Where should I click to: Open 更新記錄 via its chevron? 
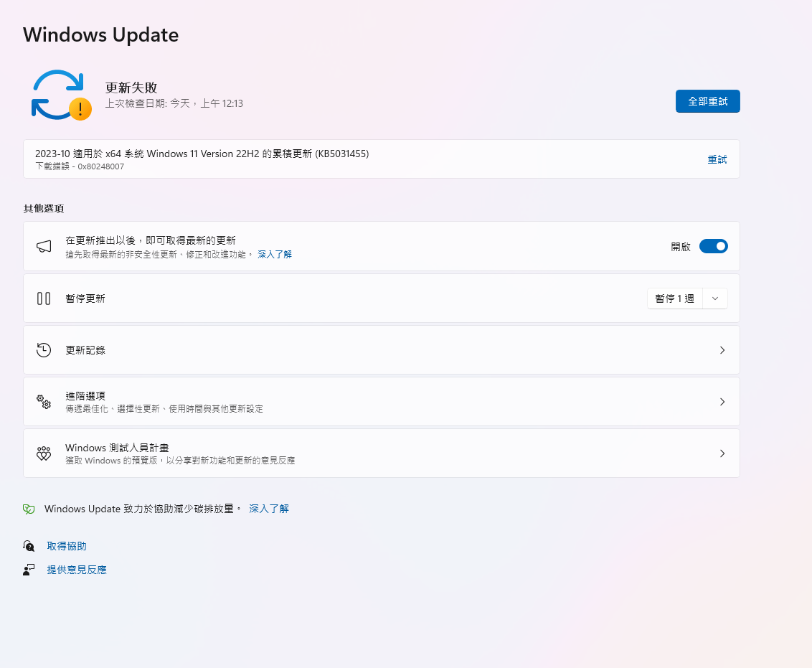[x=722, y=350]
